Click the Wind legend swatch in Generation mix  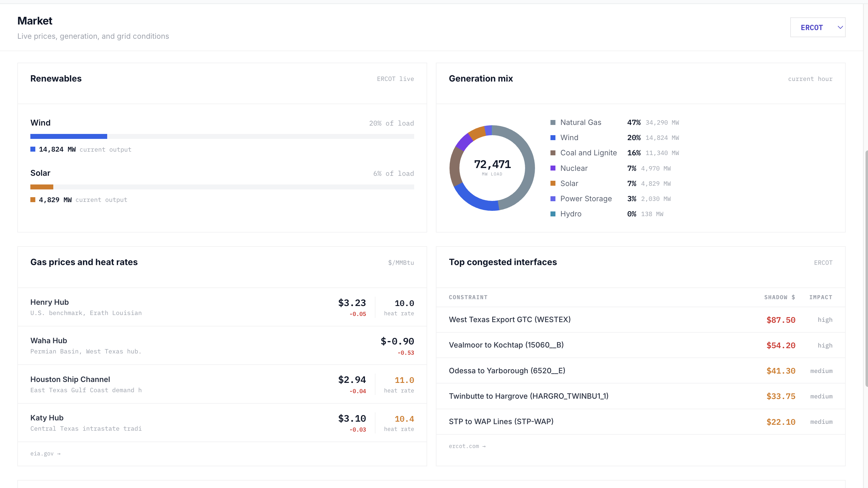(x=553, y=138)
